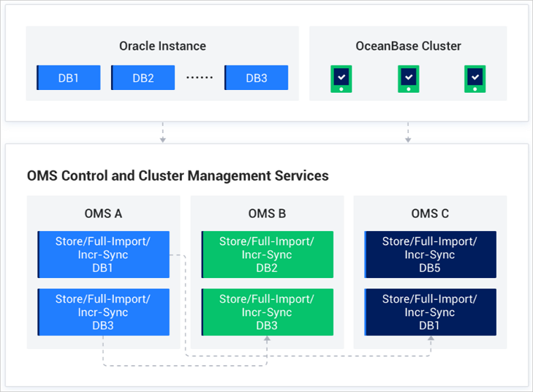Select the DB2 block in Oracle Instance

[x=143, y=78]
